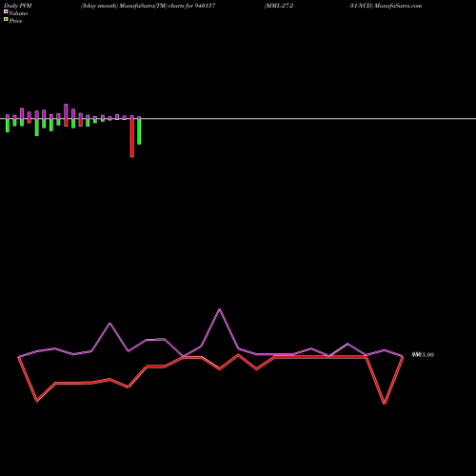Click the Price legend color swatch

pyautogui.click(x=6, y=19)
